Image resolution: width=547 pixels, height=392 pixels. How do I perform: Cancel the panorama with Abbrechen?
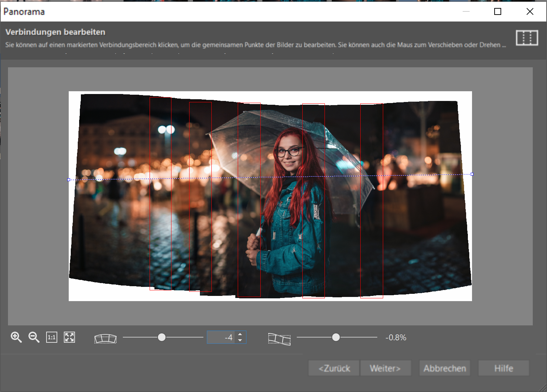point(445,368)
